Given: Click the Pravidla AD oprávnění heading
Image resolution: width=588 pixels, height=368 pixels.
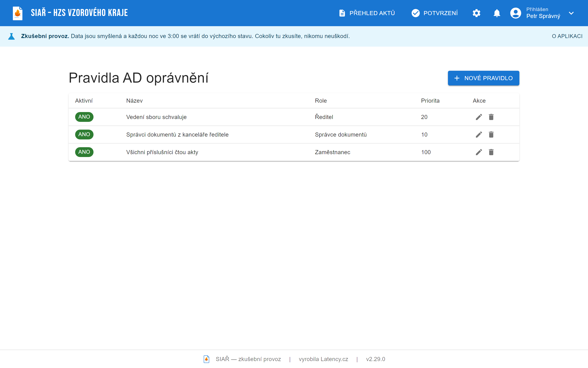Looking at the screenshot, I should pyautogui.click(x=138, y=78).
